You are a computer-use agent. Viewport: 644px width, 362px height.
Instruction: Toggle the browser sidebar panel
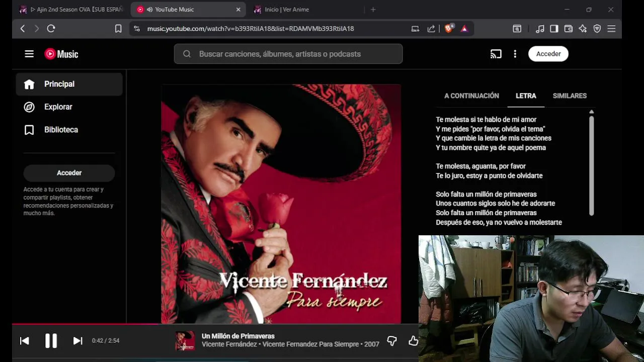point(554,29)
